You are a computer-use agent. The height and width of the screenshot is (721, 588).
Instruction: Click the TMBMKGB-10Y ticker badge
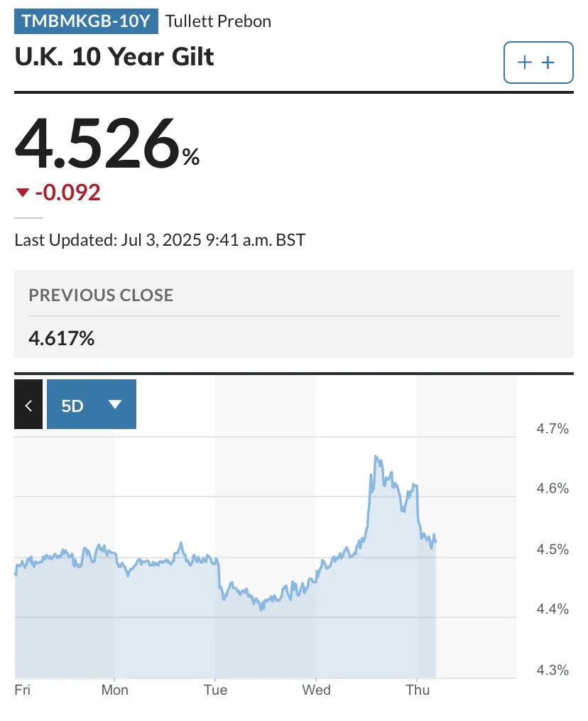tap(86, 21)
